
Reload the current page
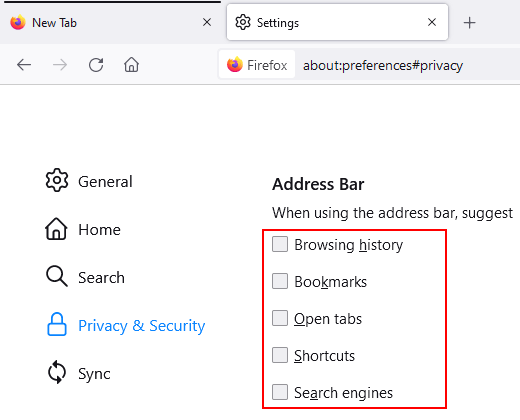pyautogui.click(x=96, y=65)
